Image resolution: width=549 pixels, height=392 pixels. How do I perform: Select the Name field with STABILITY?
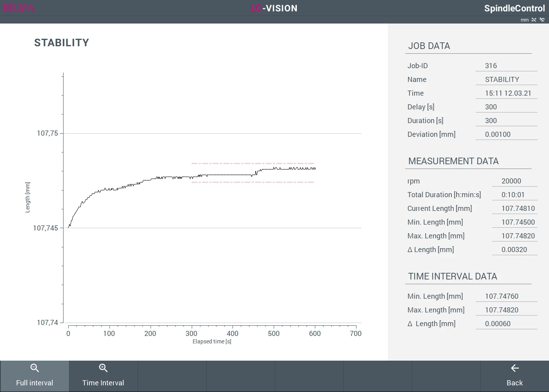pos(506,80)
